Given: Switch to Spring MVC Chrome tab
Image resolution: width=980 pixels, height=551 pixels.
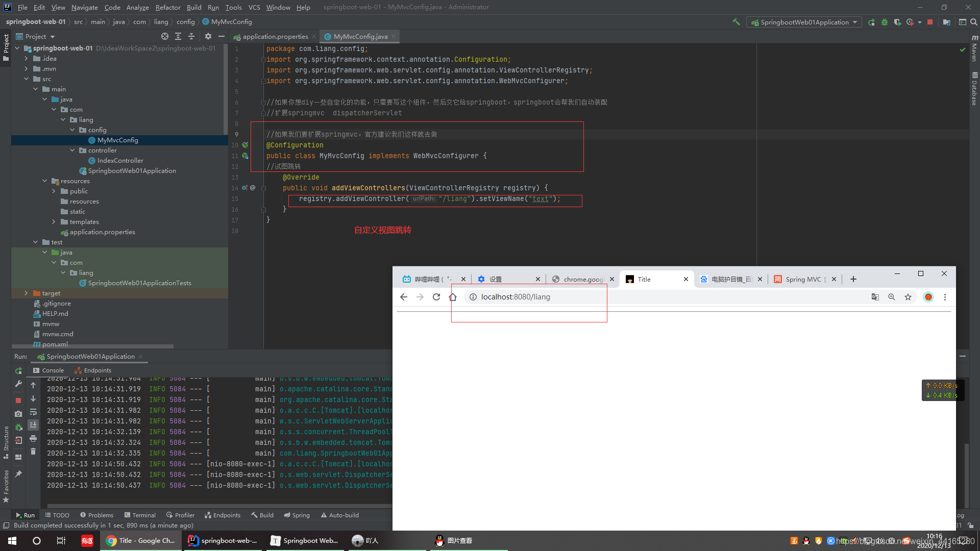Looking at the screenshot, I should tap(805, 279).
